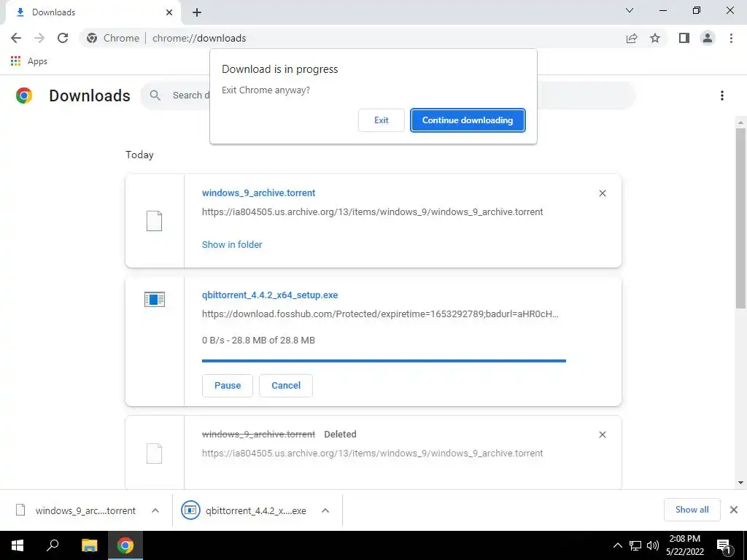This screenshot has height=560, width=747.
Task: Pause the qbittorrent download
Action: coord(228,386)
